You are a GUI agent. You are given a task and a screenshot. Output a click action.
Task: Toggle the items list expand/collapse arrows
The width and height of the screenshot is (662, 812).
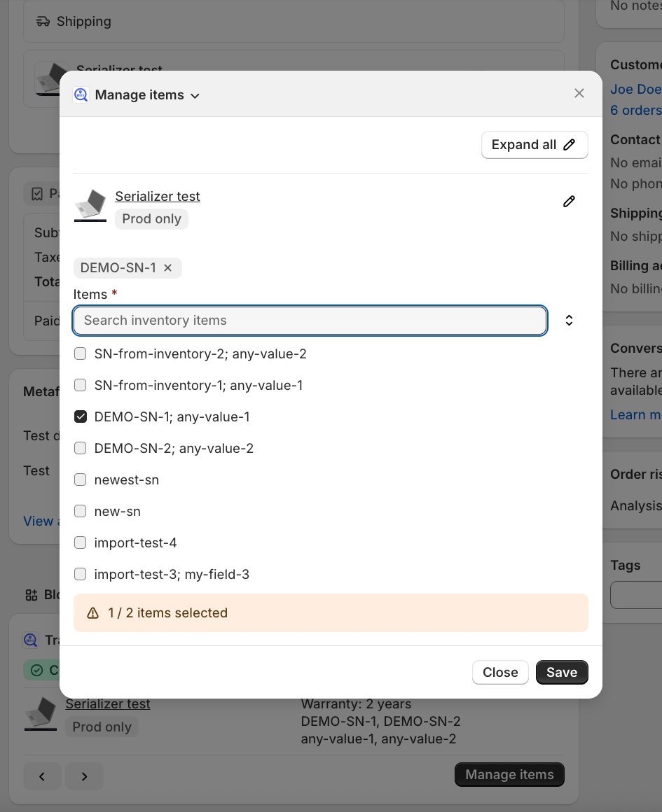(569, 321)
